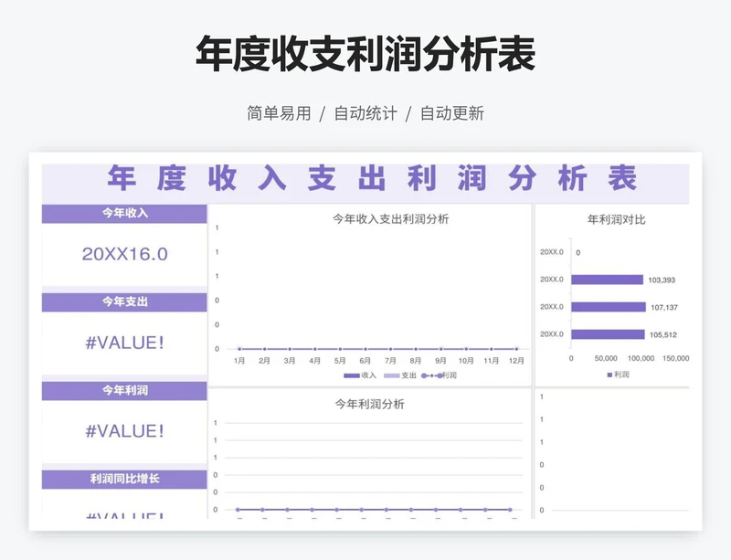Select the subtitle text 简单易用
731x560 pixels.
pyautogui.click(x=279, y=113)
